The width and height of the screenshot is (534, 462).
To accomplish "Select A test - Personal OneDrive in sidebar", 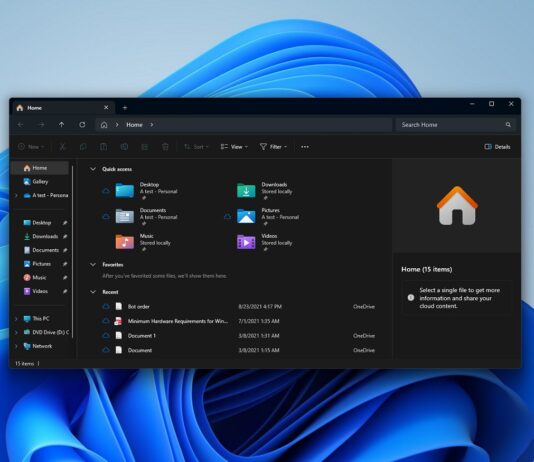I will point(46,195).
